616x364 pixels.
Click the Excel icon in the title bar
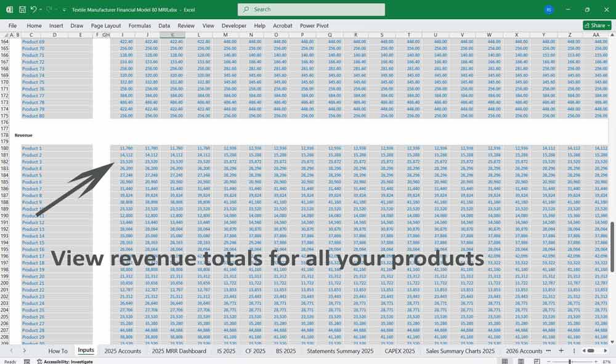tap(9, 9)
